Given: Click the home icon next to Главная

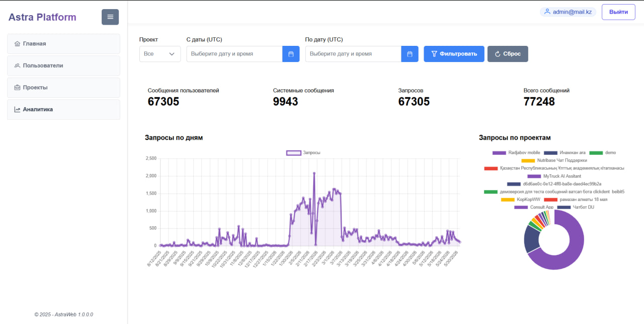Looking at the screenshot, I should pyautogui.click(x=18, y=44).
